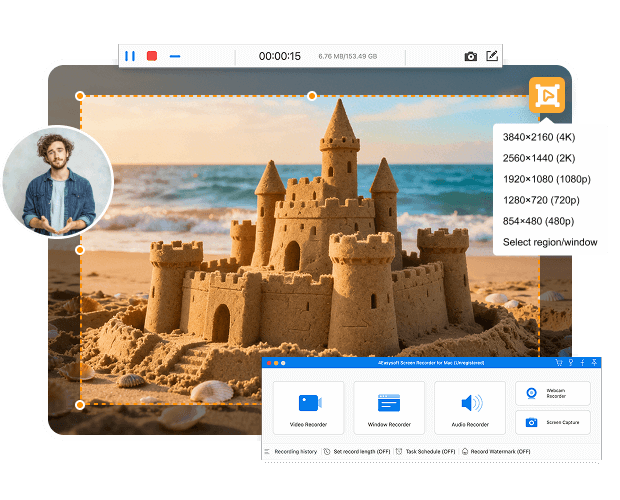The height and width of the screenshot is (500, 620).
Task: Stop recording with the red square button
Action: coord(152,56)
